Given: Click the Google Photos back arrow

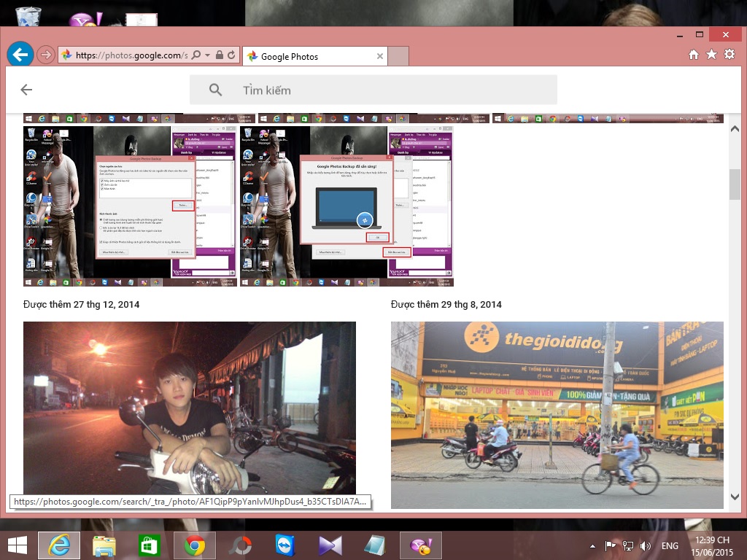Looking at the screenshot, I should [26, 90].
